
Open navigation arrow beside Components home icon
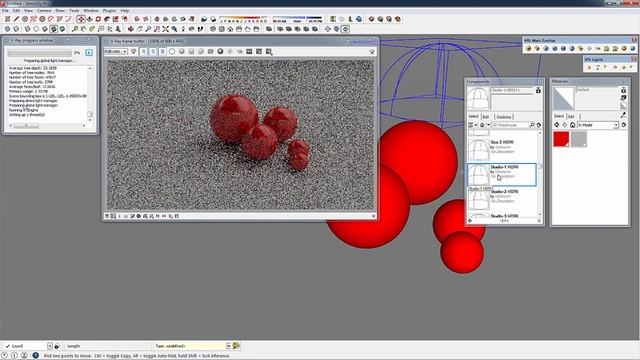click(489, 125)
